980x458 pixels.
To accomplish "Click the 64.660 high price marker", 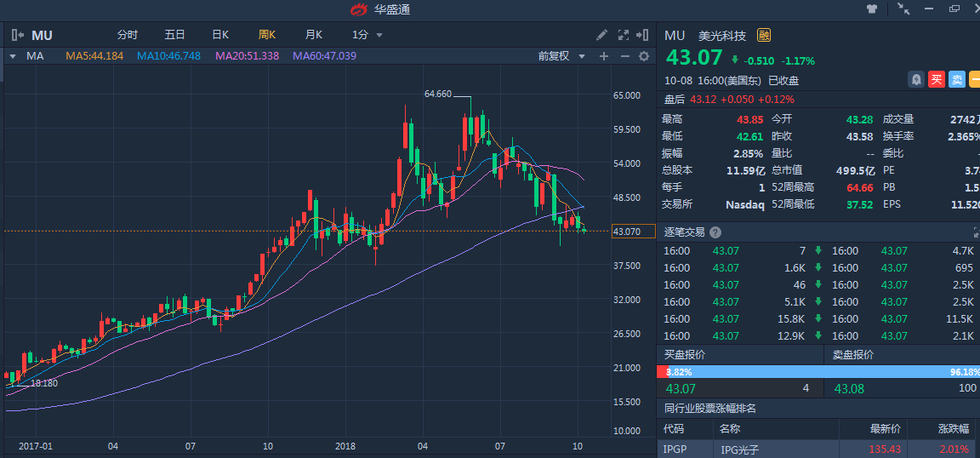I will point(438,94).
